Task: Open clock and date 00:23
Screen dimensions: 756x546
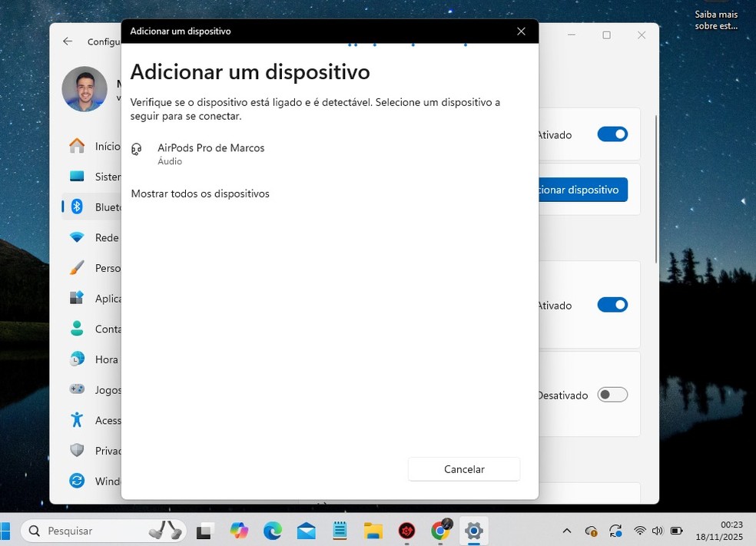Action: [719, 531]
